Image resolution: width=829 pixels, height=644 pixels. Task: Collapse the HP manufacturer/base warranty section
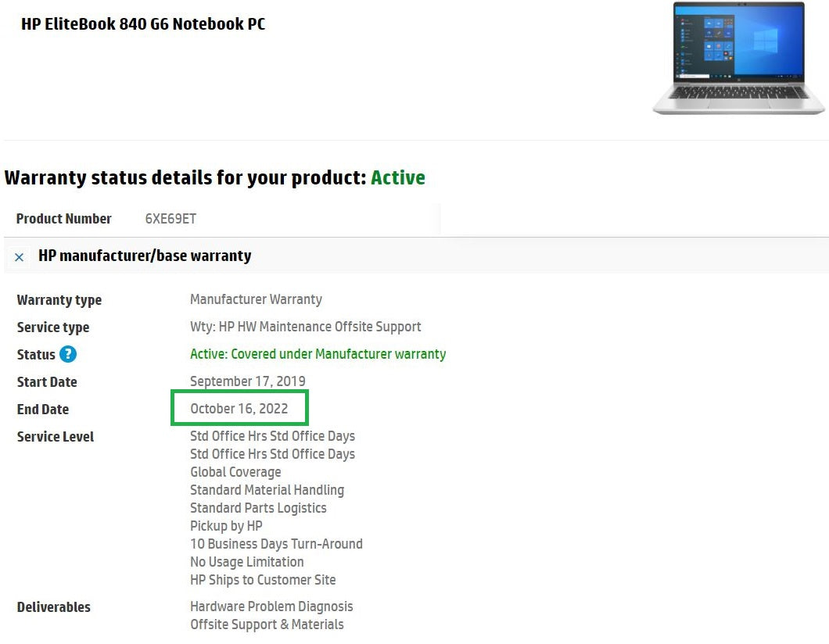click(x=19, y=256)
